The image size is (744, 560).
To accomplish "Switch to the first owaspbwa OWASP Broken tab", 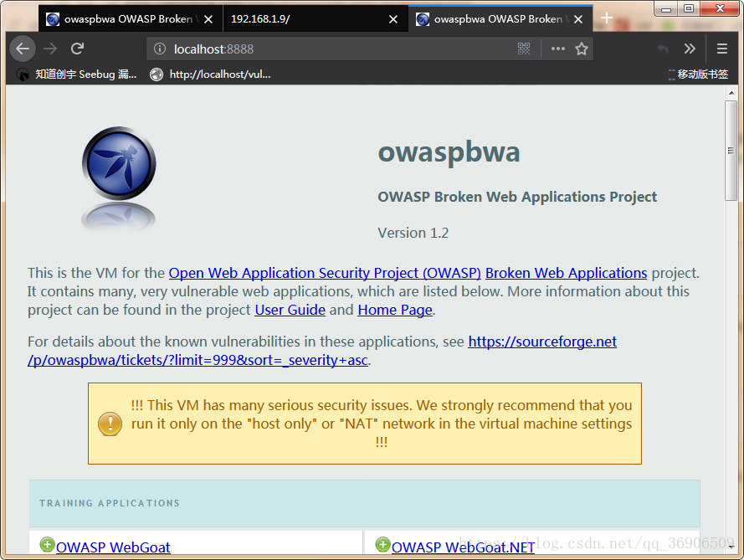I will coord(131,19).
